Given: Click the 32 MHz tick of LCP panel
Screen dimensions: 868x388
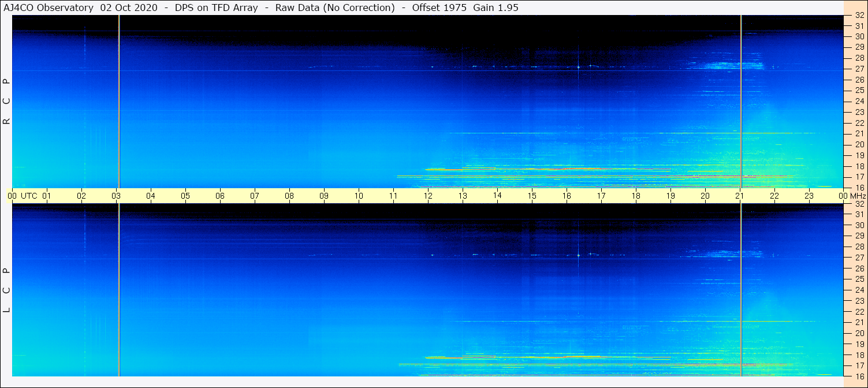Looking at the screenshot, I should pos(859,204).
